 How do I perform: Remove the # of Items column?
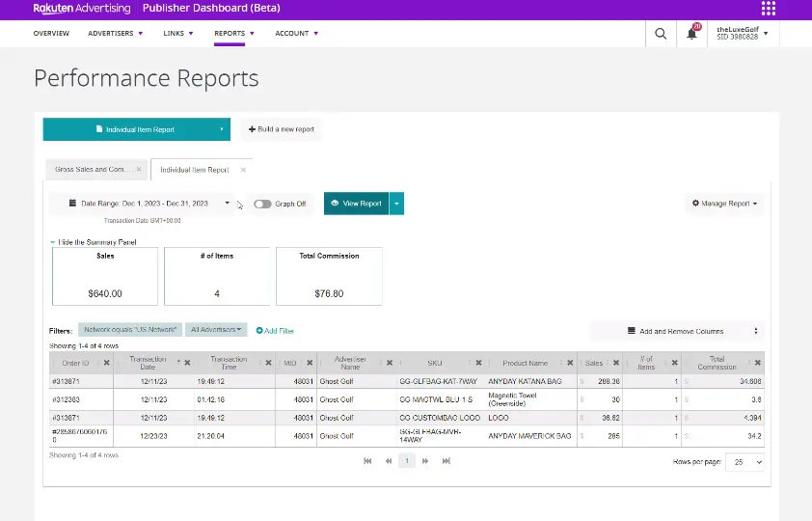point(674,363)
